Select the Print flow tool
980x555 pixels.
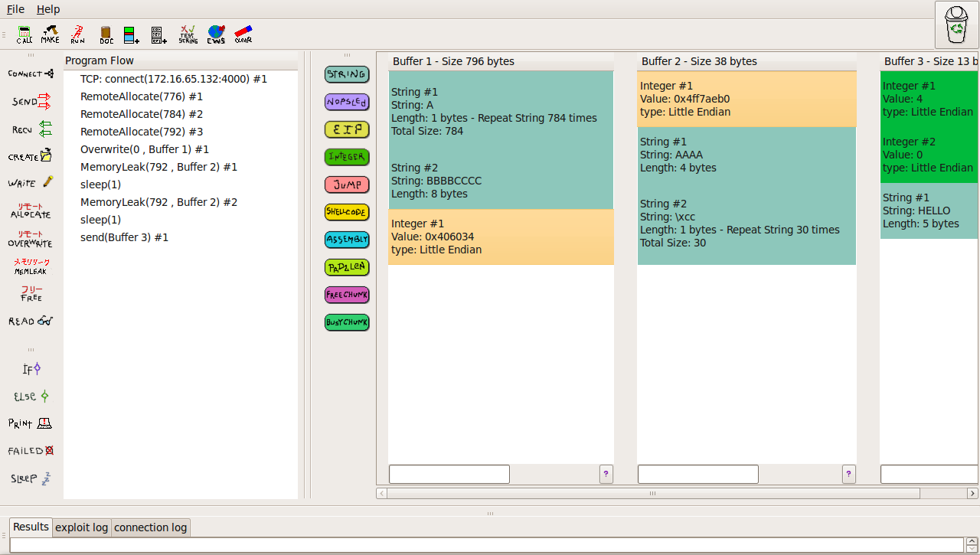click(x=31, y=423)
